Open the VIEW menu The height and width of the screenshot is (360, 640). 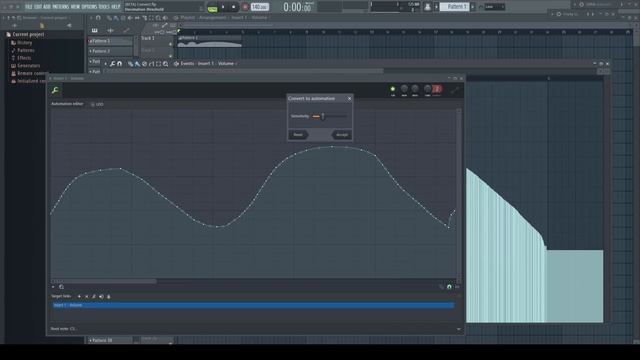[75, 7]
